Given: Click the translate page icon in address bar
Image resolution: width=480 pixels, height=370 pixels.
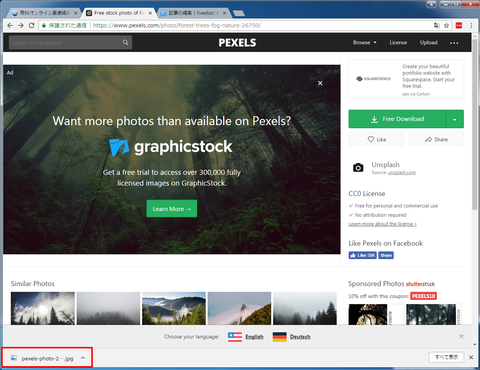Looking at the screenshot, I should pyautogui.click(x=436, y=25).
